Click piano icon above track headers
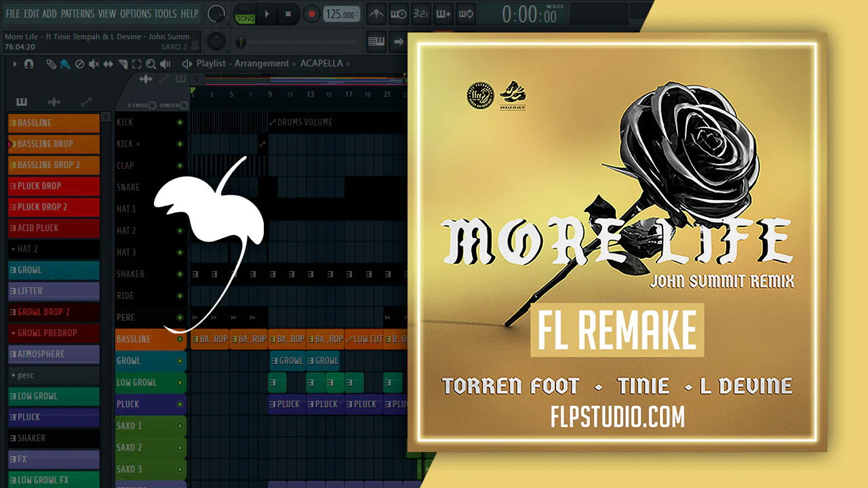The image size is (868, 488). (x=180, y=79)
